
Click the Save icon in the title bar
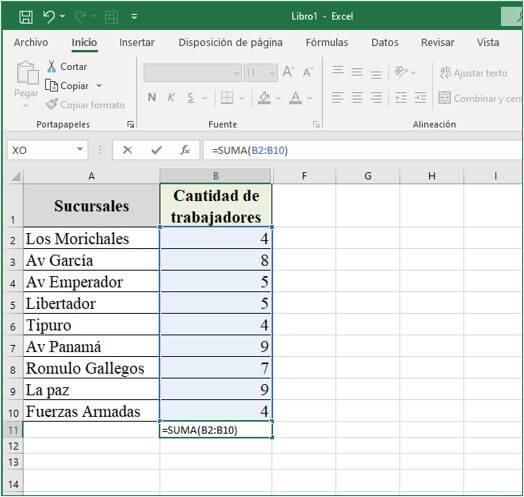(26, 16)
